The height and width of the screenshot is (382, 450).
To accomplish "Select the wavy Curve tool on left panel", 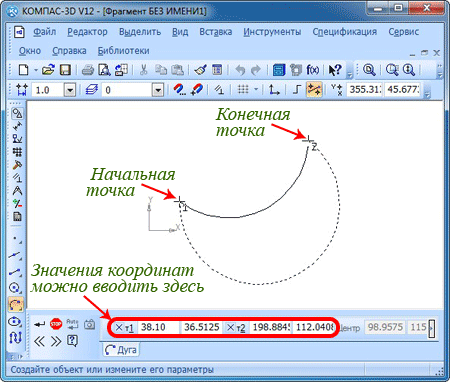I will [16, 338].
